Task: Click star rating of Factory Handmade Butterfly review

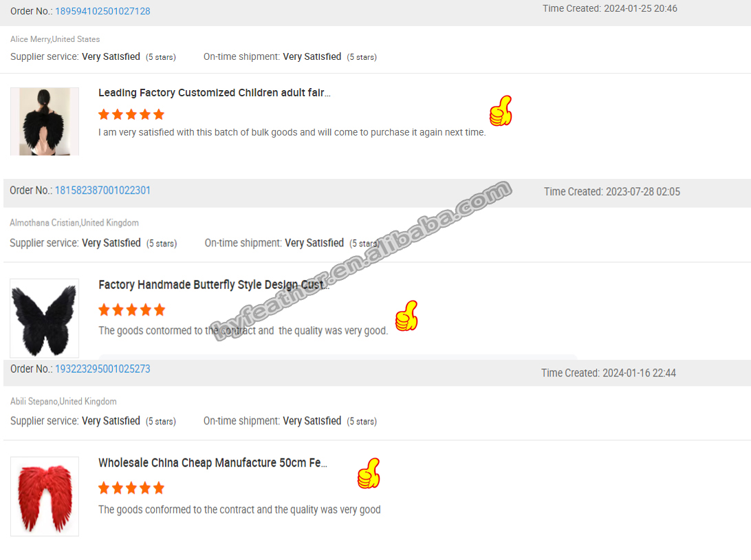Action: point(132,310)
